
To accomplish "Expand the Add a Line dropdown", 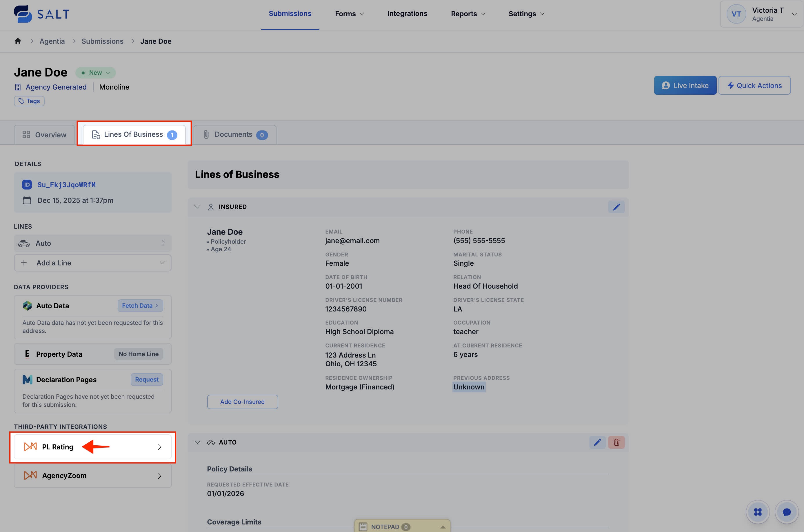I will [x=92, y=263].
